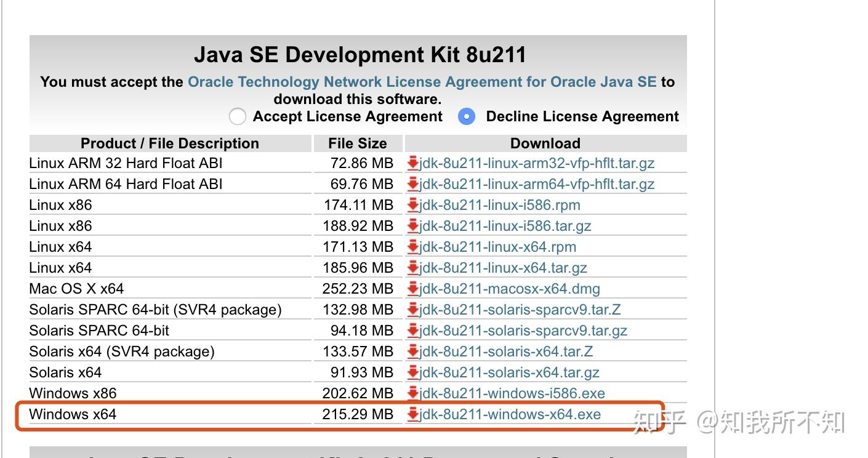Download jdk-8u211-solaris-sparcv9.tar.Z

[x=520, y=310]
